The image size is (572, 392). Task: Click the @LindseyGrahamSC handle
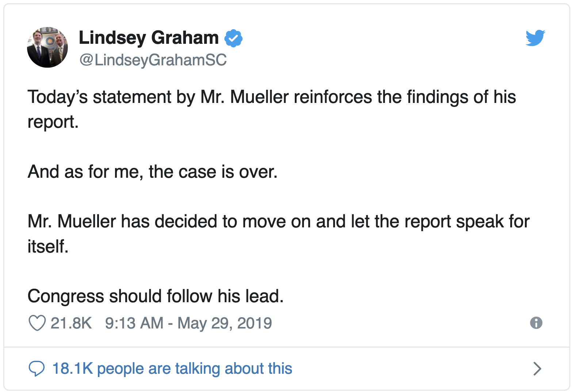click(x=153, y=60)
